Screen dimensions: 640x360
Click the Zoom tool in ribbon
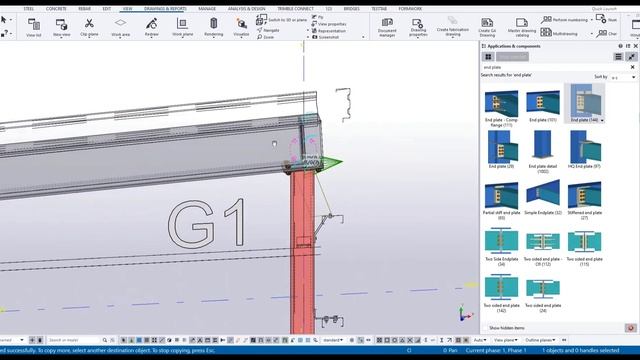(x=266, y=37)
